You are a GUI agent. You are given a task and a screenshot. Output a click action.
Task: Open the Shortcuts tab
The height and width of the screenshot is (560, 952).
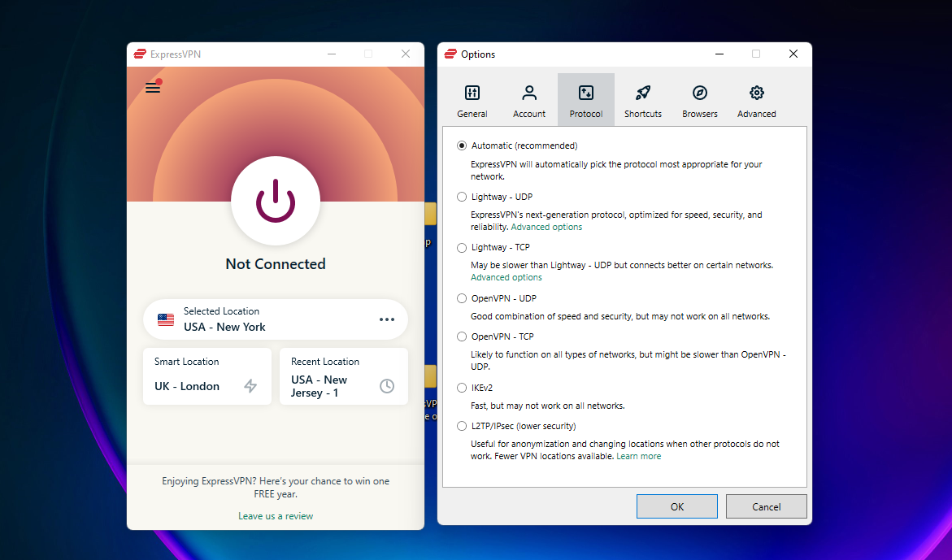tap(643, 100)
